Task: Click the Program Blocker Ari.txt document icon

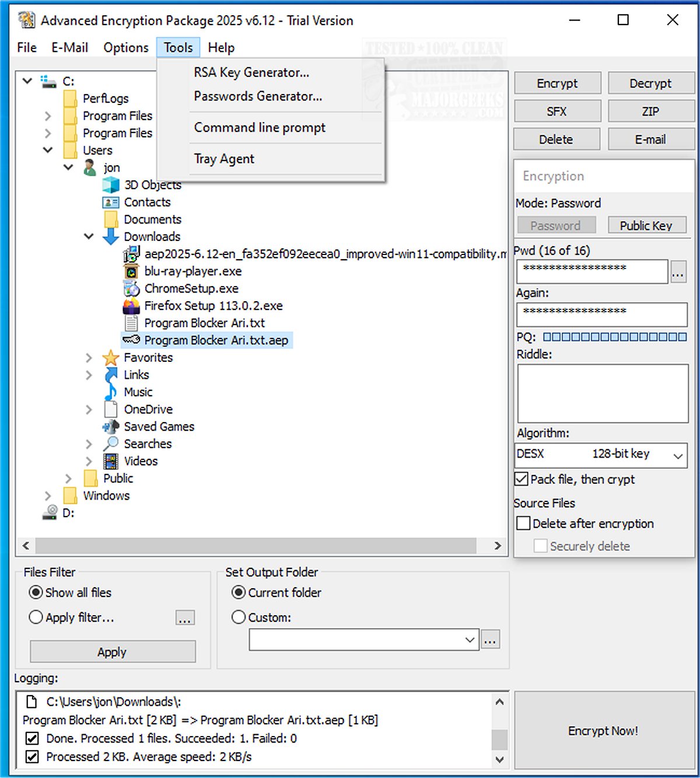Action: [x=132, y=323]
